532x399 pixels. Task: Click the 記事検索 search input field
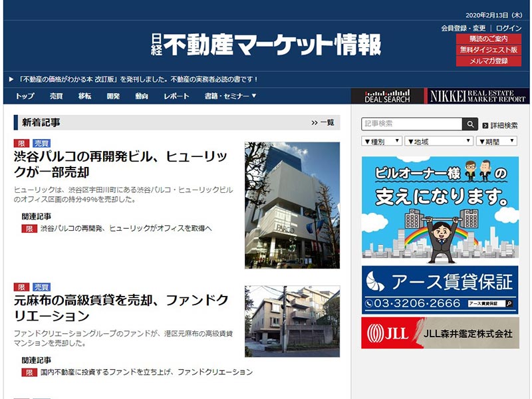(x=412, y=124)
